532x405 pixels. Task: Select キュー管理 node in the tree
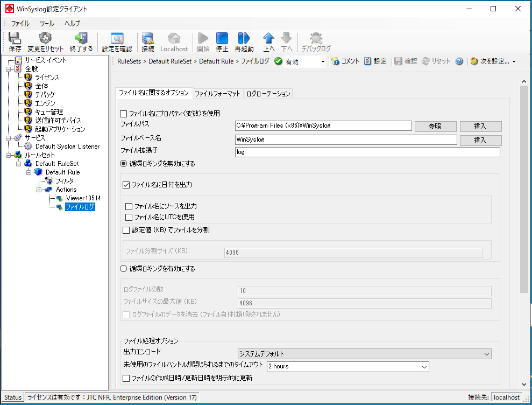click(49, 112)
